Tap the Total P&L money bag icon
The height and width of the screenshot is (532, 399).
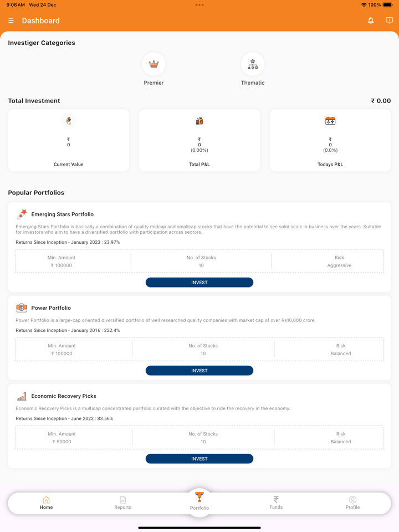[199, 121]
